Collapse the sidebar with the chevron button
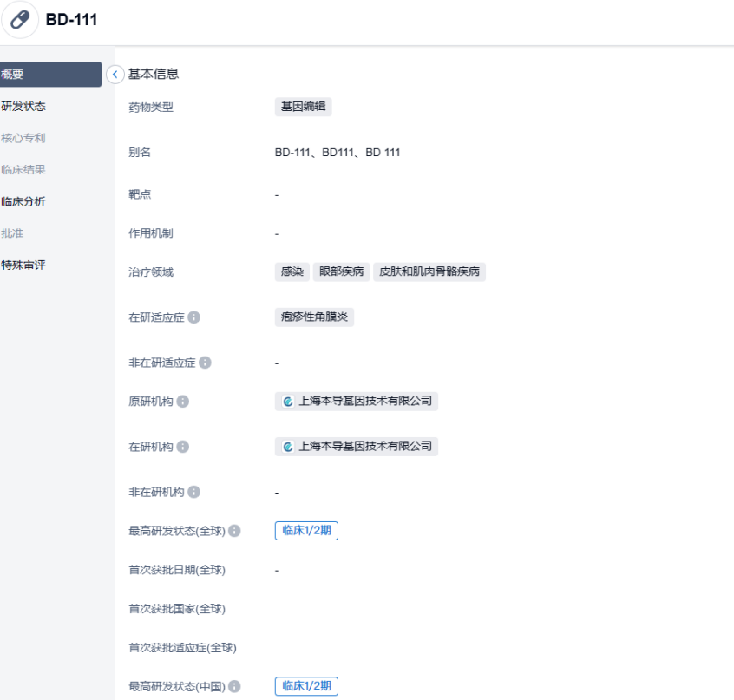The image size is (734, 700). 115,75
